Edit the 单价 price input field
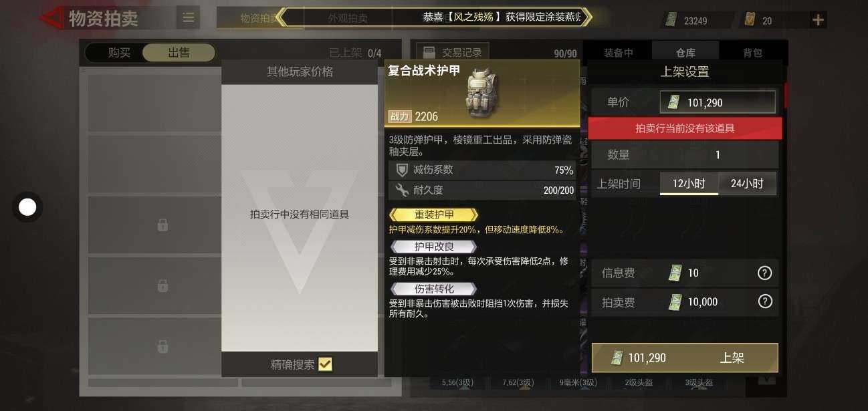 click(x=718, y=102)
